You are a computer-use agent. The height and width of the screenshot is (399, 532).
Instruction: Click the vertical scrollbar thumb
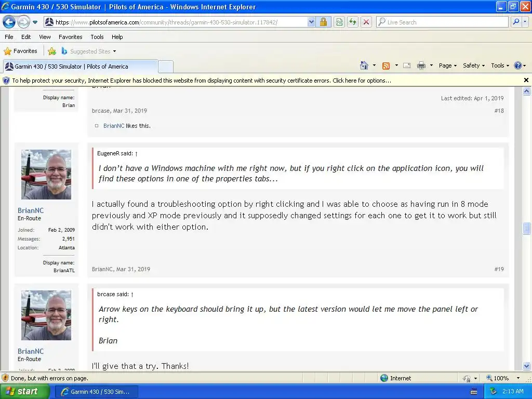tap(526, 229)
